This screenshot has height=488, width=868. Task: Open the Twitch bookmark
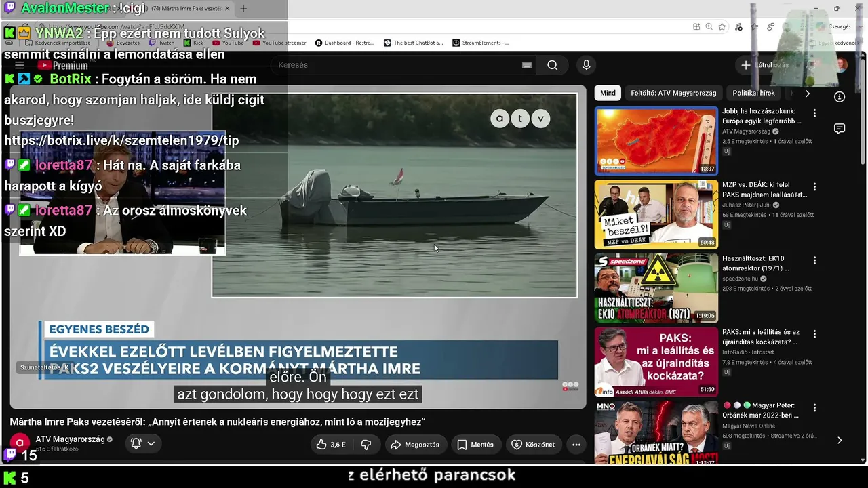[161, 43]
